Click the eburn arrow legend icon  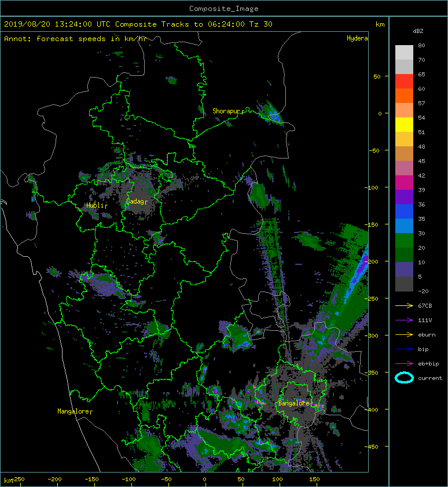pyautogui.click(x=404, y=334)
